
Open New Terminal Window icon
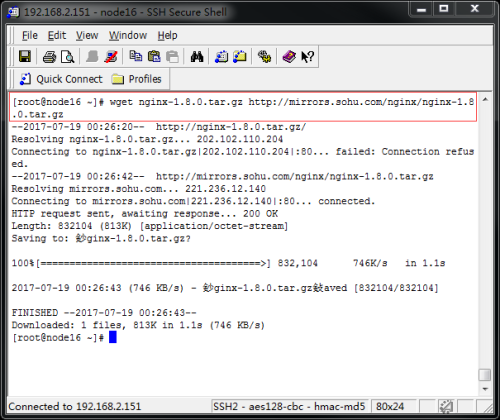click(221, 56)
